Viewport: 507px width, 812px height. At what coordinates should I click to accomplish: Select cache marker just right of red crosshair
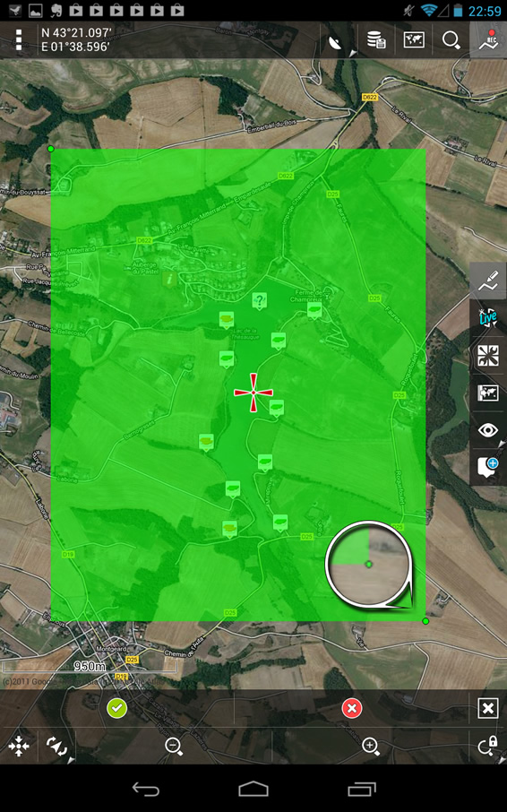276,408
